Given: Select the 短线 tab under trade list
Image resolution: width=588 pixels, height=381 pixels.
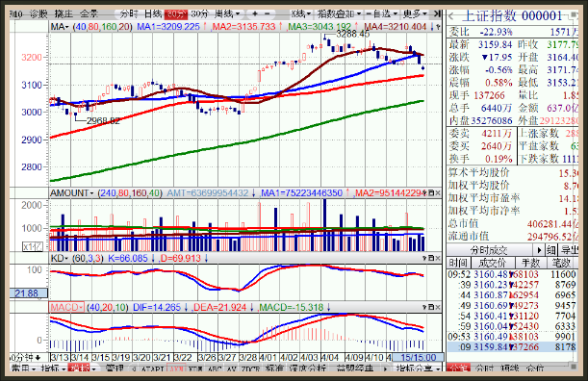Looking at the screenshot, I should click(510, 368).
